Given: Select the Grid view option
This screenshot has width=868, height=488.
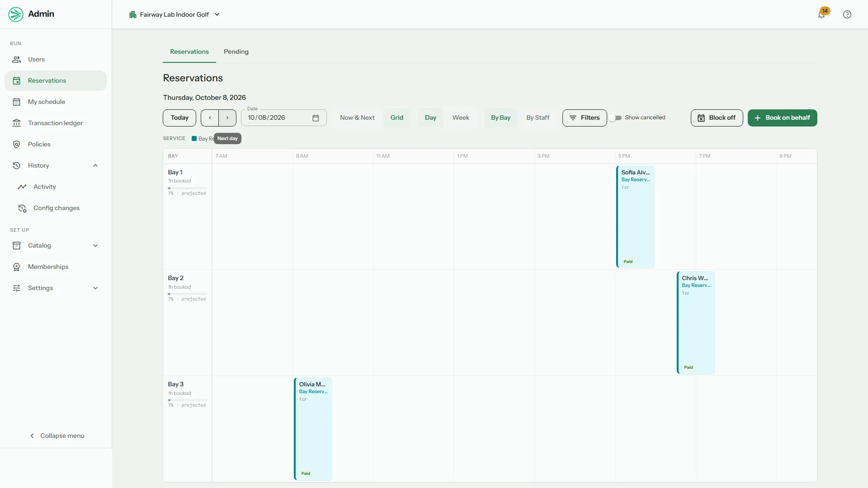Looking at the screenshot, I should pos(397,118).
